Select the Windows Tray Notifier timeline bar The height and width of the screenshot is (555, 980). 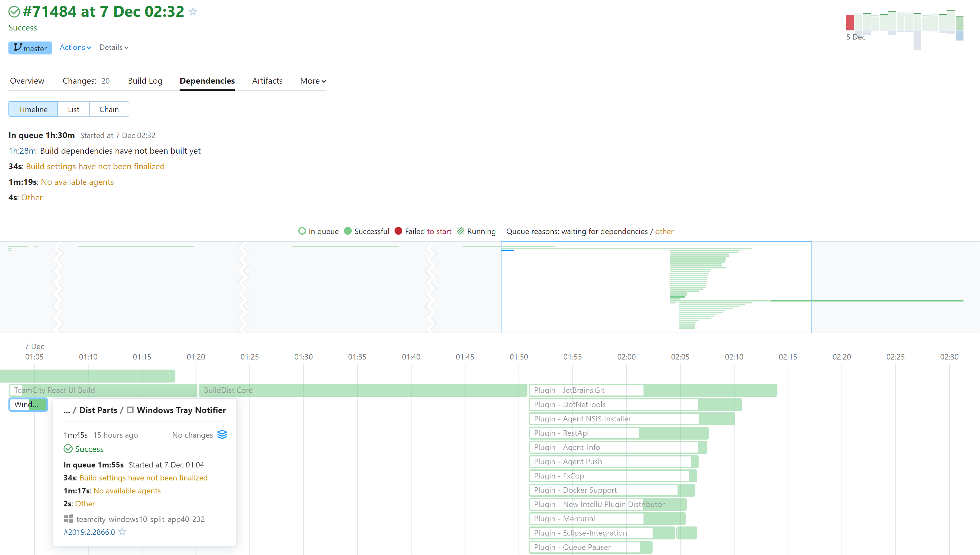click(x=28, y=405)
